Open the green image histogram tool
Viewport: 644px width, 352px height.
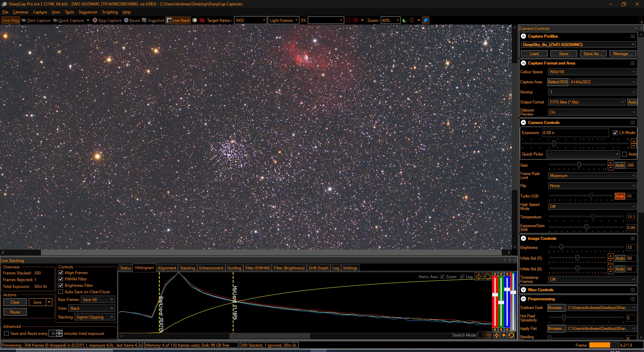(405, 20)
